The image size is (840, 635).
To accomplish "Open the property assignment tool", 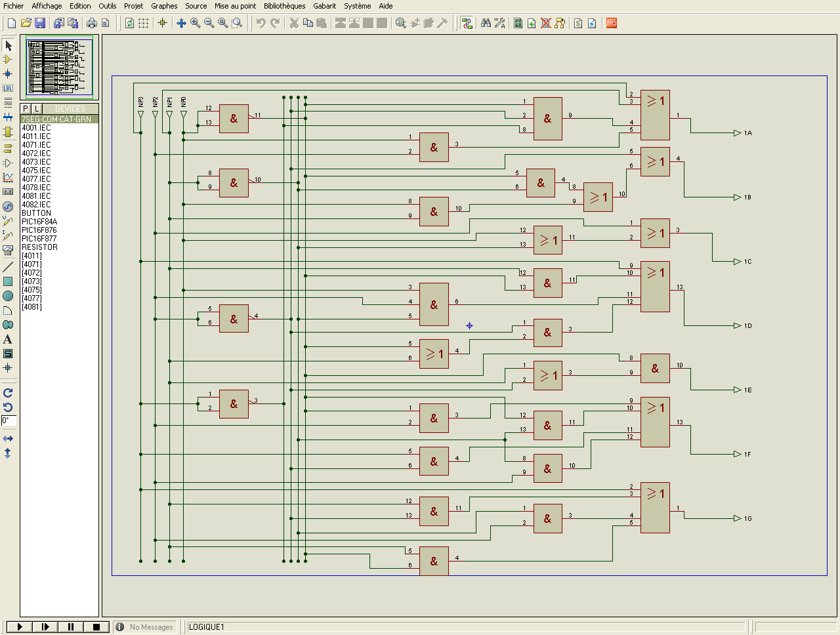I will (x=499, y=23).
